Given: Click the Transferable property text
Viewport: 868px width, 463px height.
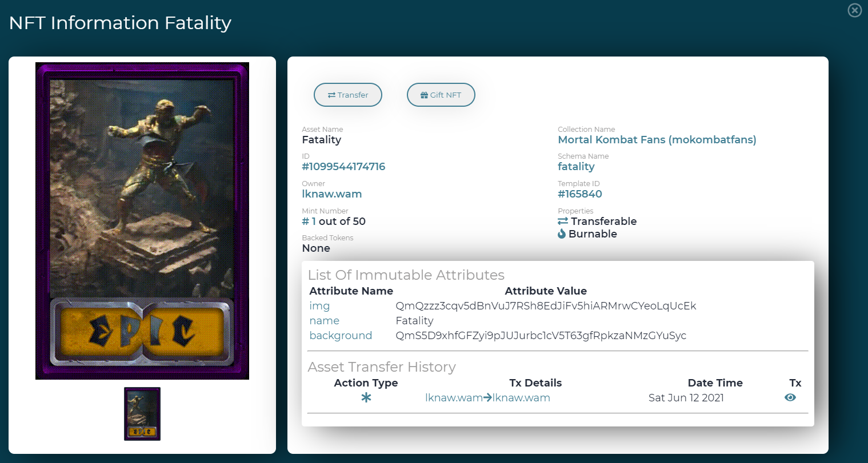Looking at the screenshot, I should (603, 222).
